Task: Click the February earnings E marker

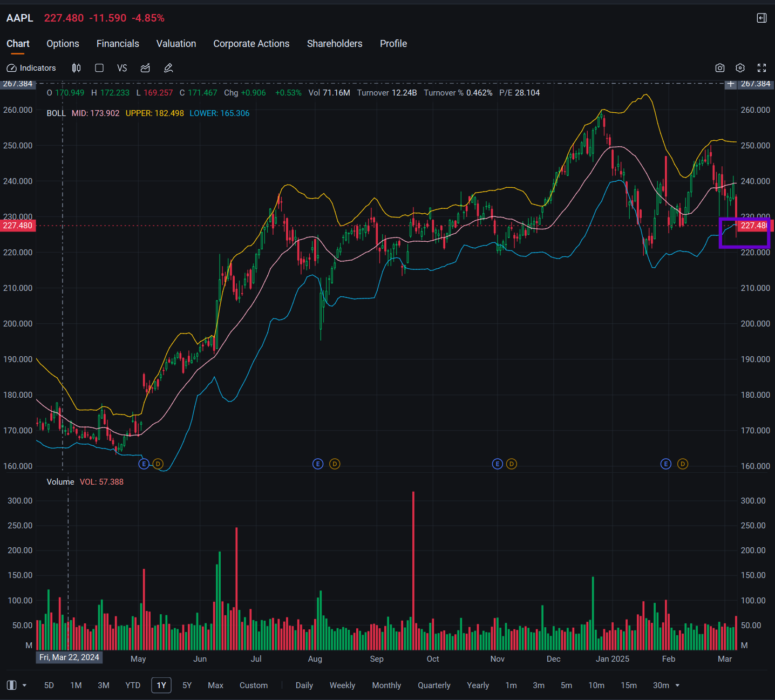Action: tap(666, 464)
